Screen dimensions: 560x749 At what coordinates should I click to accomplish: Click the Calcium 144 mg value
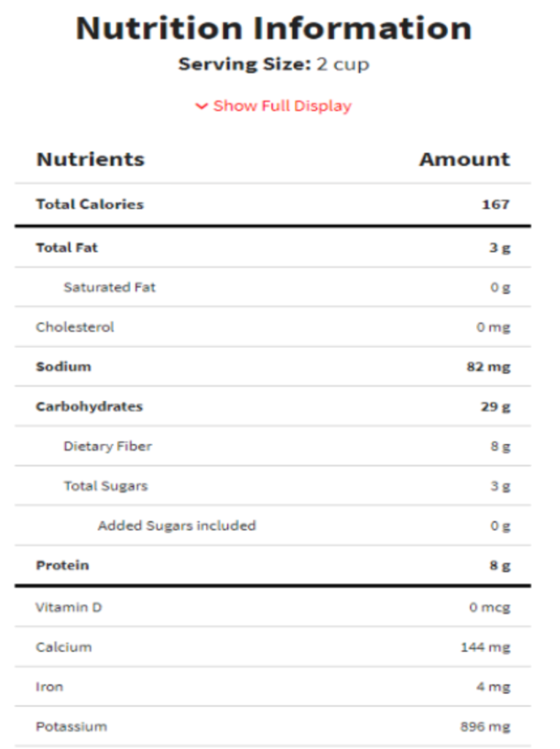[x=485, y=647]
